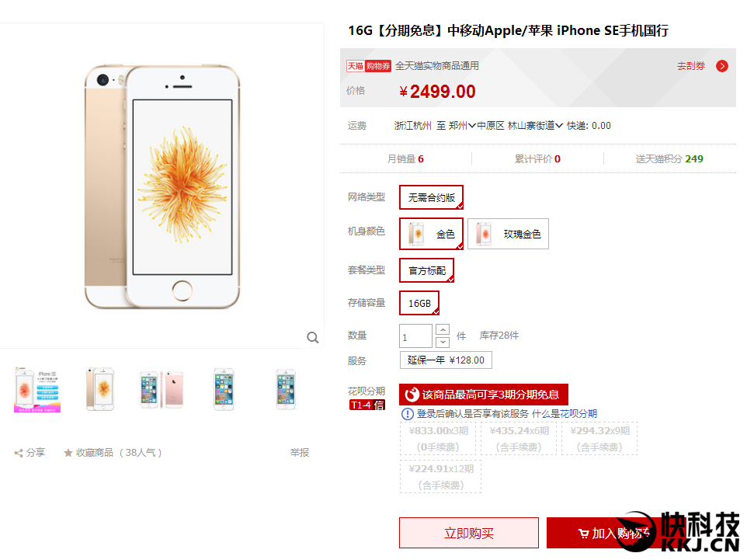
Task: Click the 花呗 logo in red banner
Action: (x=412, y=395)
